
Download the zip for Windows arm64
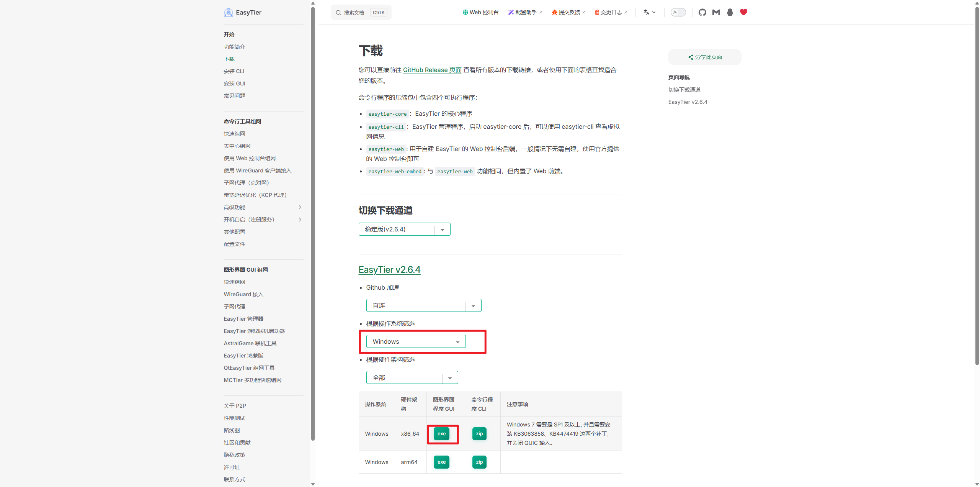[479, 462]
